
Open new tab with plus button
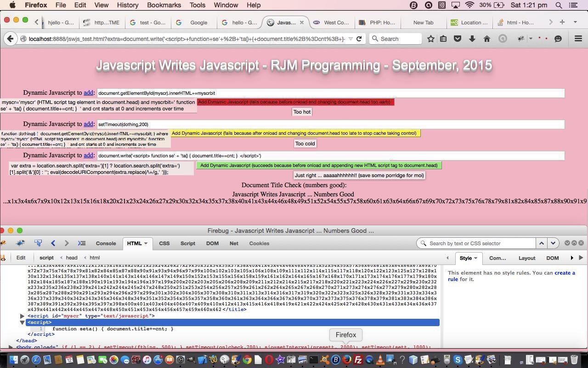coord(562,22)
